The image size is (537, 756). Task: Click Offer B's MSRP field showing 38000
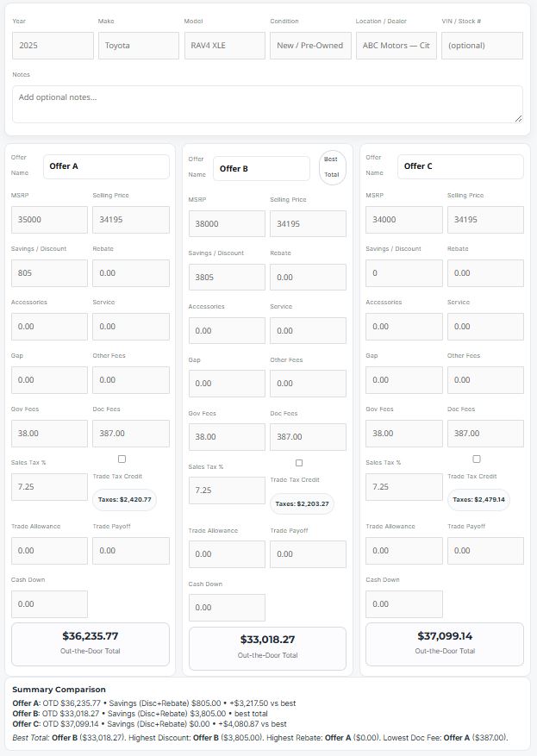click(x=225, y=223)
